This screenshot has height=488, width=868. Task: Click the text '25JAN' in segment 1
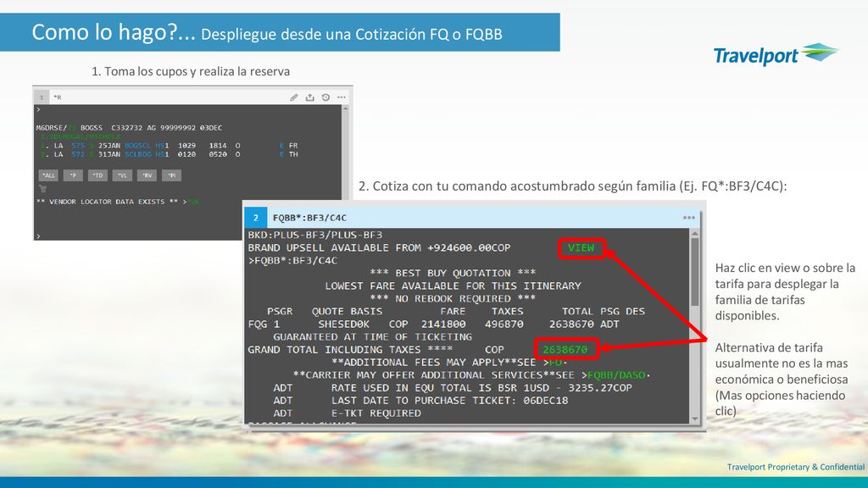(109, 146)
